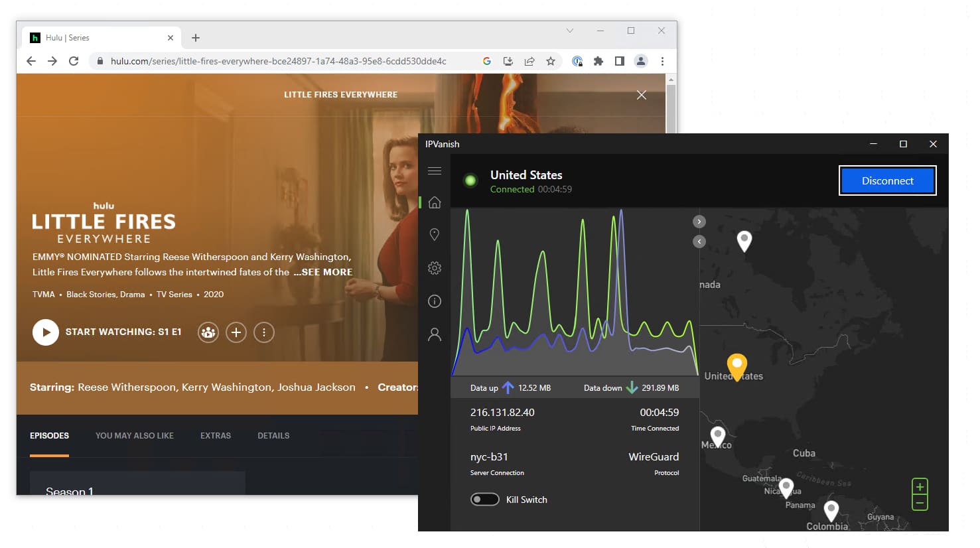
Task: Open the Chrome extensions puzzle icon
Action: click(598, 60)
